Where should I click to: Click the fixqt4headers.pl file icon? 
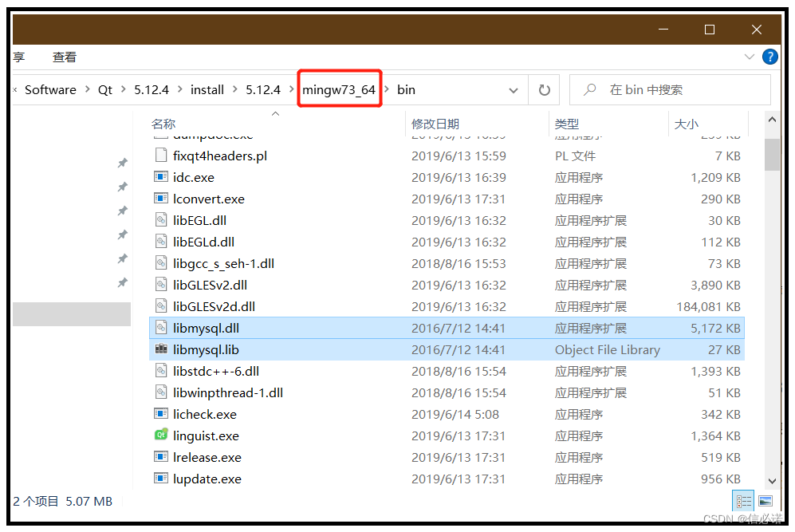[x=161, y=156]
